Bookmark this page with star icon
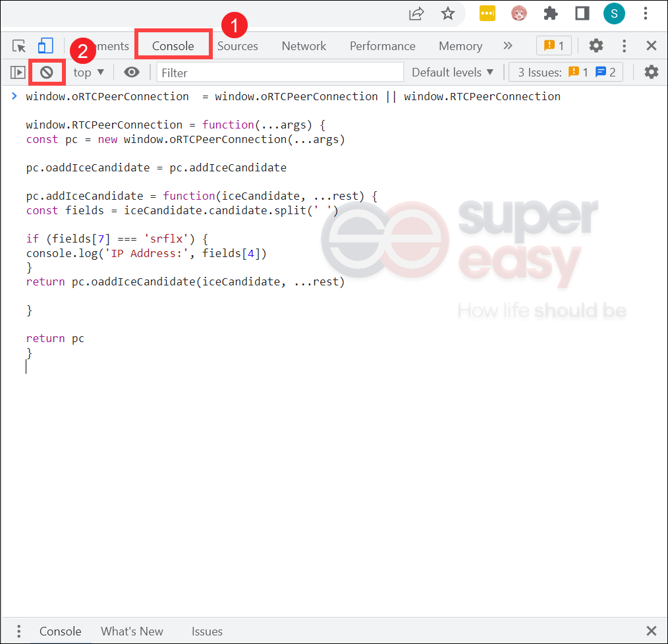The image size is (668, 644). [448, 14]
